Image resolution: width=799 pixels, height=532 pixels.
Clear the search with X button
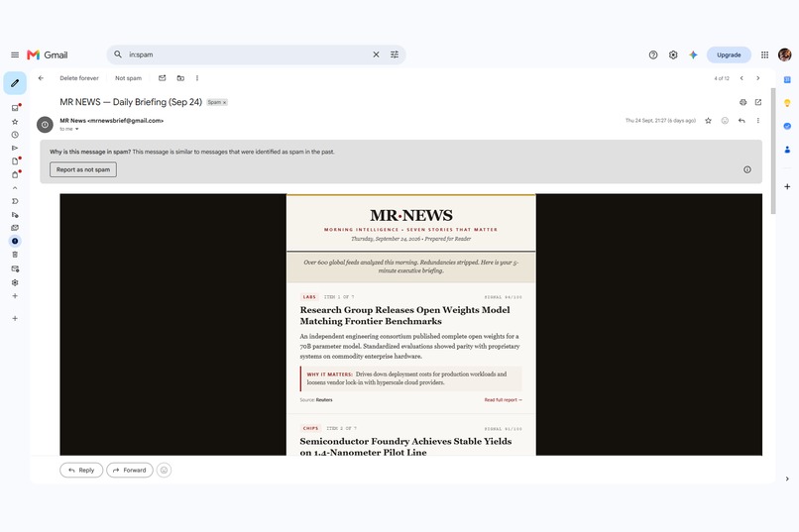click(x=376, y=54)
